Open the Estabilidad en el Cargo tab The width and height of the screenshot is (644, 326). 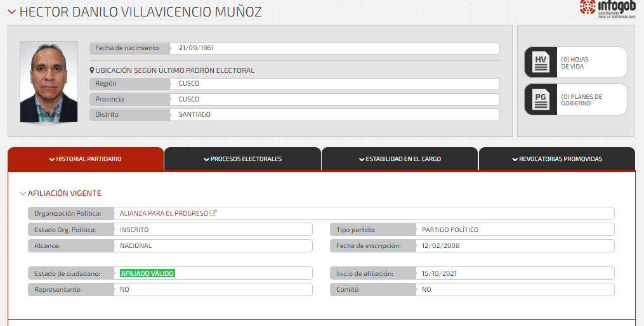[x=400, y=159]
